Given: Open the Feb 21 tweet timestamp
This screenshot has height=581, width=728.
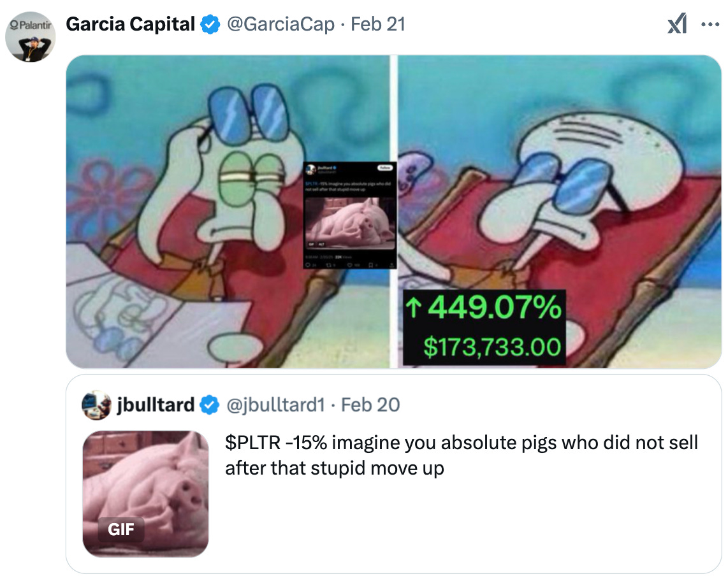Looking at the screenshot, I should pyautogui.click(x=378, y=24).
